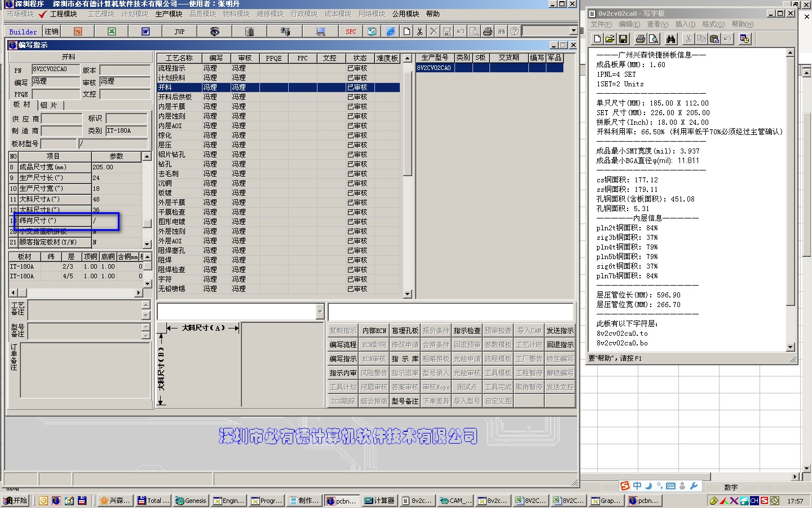Click the 注销 logout button

[x=51, y=32]
